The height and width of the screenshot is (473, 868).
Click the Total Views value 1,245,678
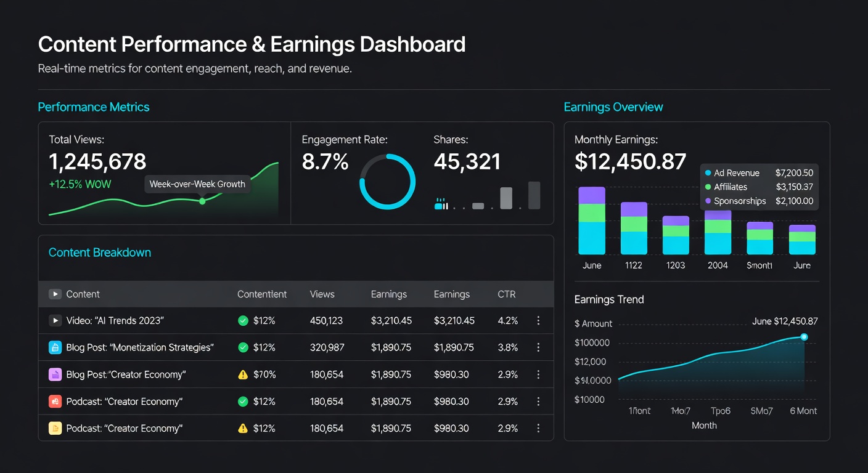coord(97,162)
